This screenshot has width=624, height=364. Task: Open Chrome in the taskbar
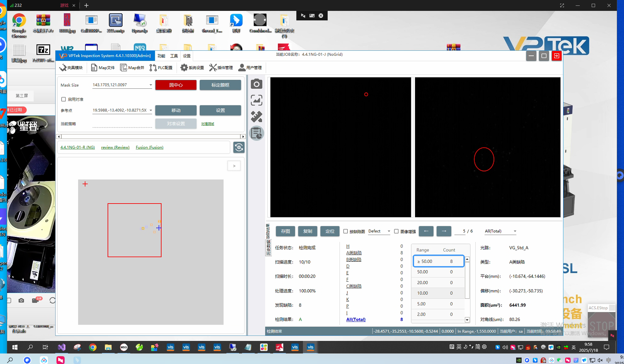click(93, 347)
